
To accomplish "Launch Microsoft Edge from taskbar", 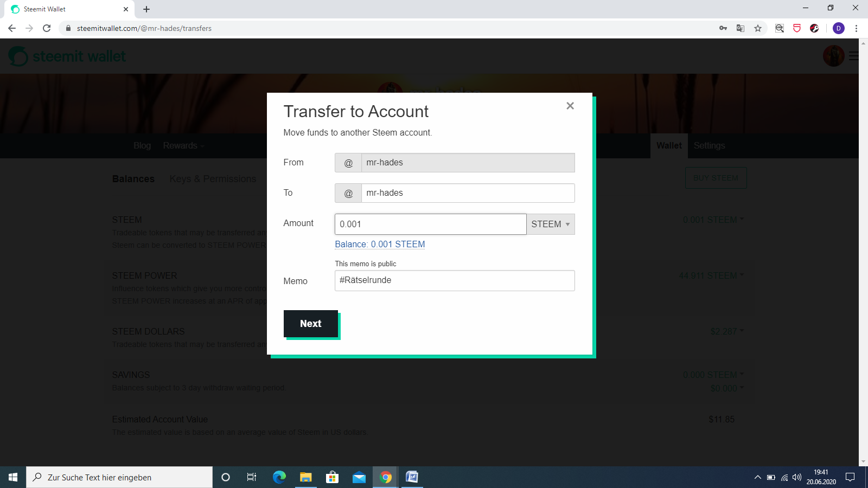I will [x=279, y=477].
